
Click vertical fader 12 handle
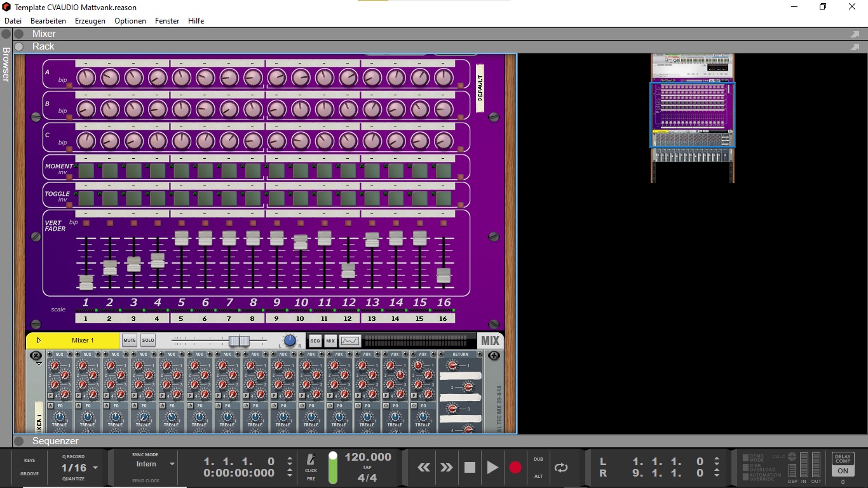(x=348, y=270)
